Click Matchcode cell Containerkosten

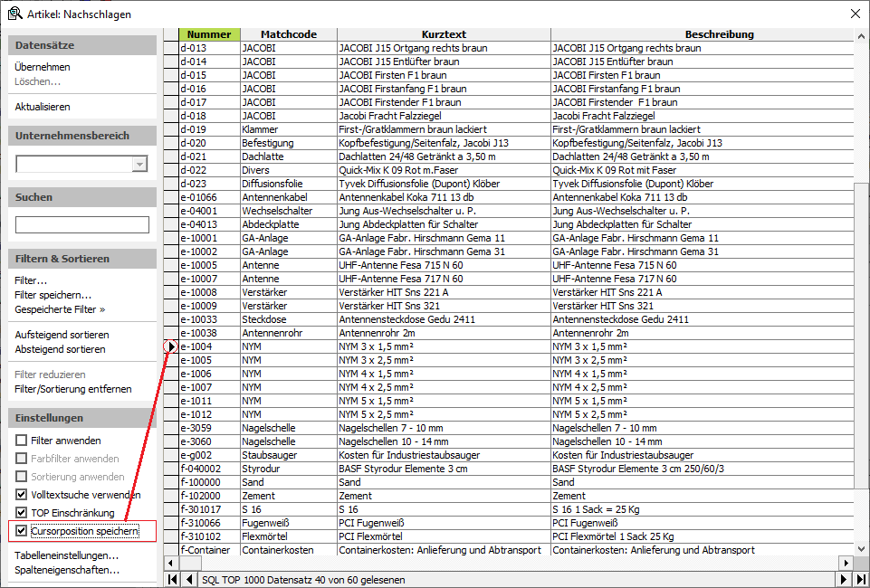pyautogui.click(x=289, y=550)
